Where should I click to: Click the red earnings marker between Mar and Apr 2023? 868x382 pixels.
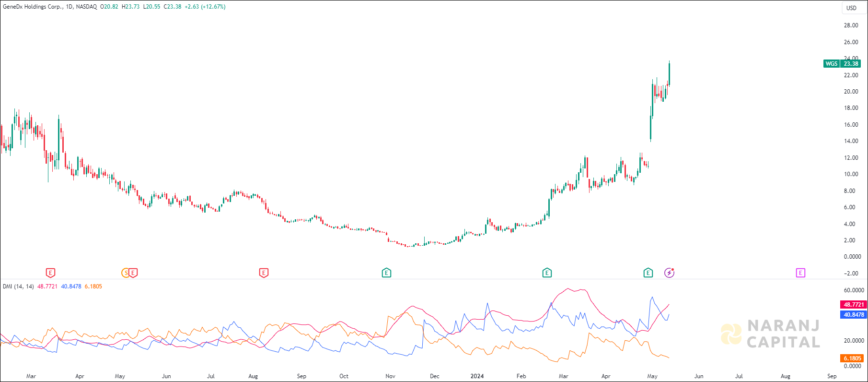click(x=50, y=273)
